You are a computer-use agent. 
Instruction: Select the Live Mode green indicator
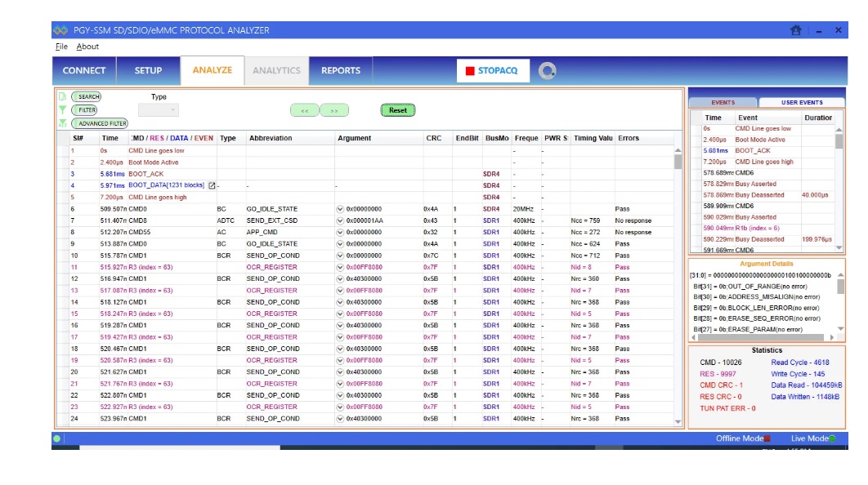[832, 438]
